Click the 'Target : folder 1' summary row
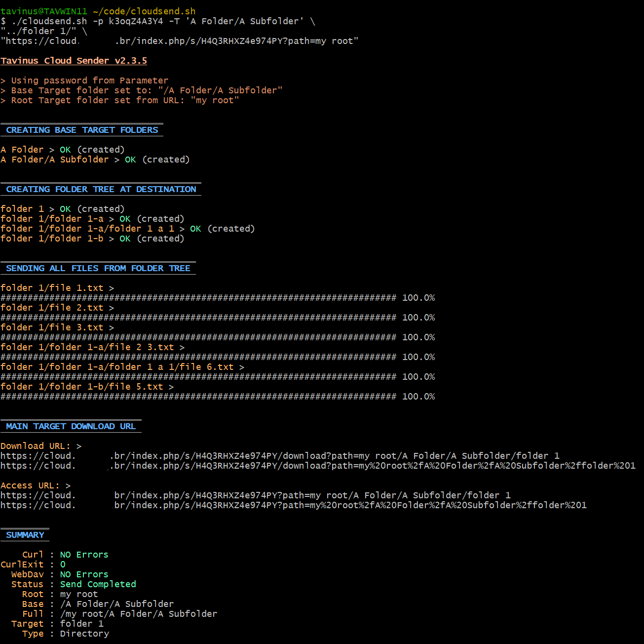The image size is (644, 644). point(57,624)
